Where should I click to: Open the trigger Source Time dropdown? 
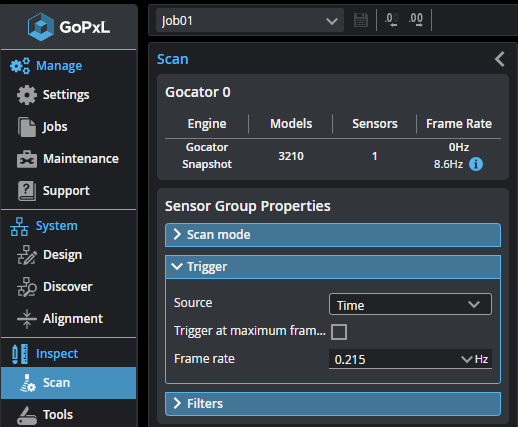410,304
